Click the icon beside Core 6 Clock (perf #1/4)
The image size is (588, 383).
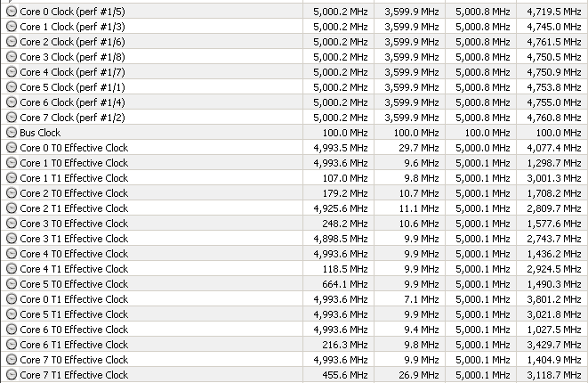tap(12, 102)
